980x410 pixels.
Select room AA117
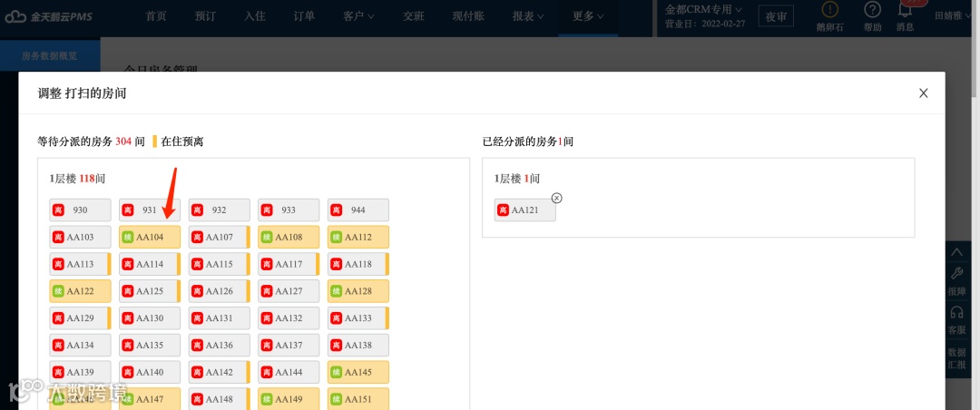289,264
